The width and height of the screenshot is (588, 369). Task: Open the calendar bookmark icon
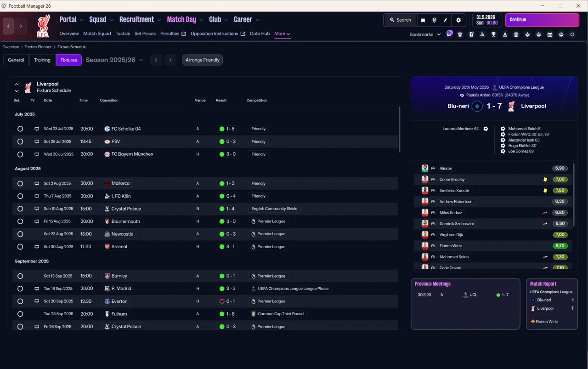[550, 34]
